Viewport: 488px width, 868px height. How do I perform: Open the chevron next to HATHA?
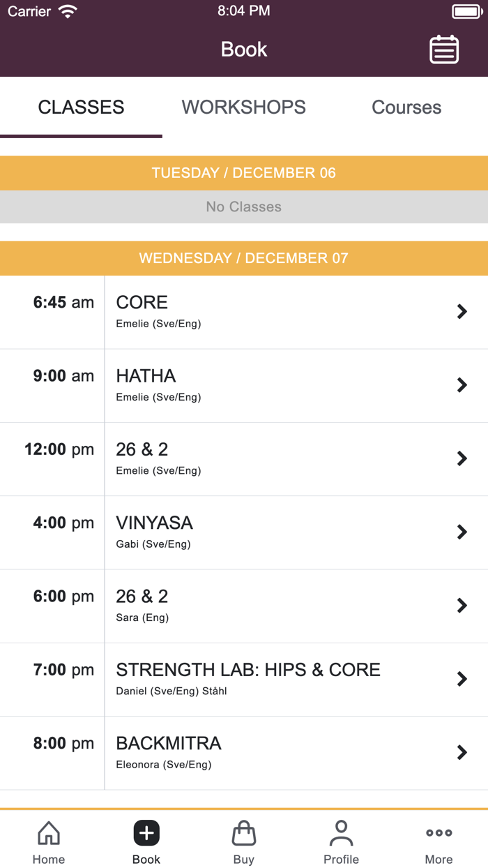click(x=462, y=385)
